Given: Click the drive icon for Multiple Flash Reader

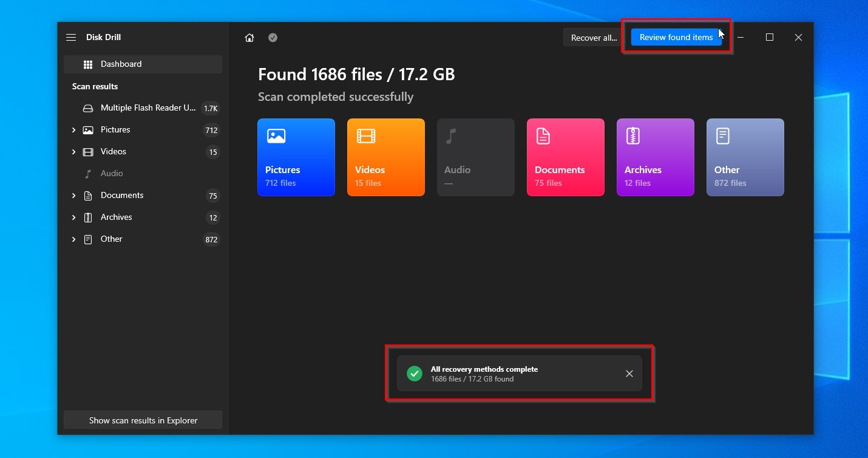Looking at the screenshot, I should pyautogui.click(x=88, y=108).
